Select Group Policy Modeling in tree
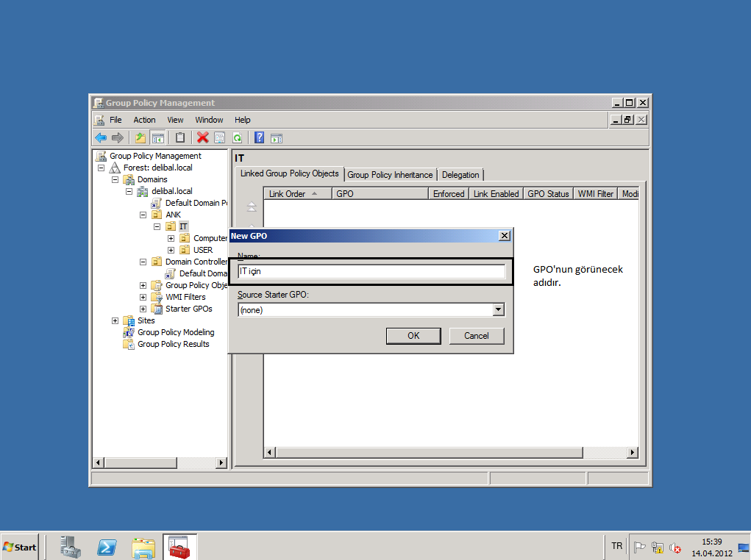Screen dimensions: 751x560 [x=176, y=332]
